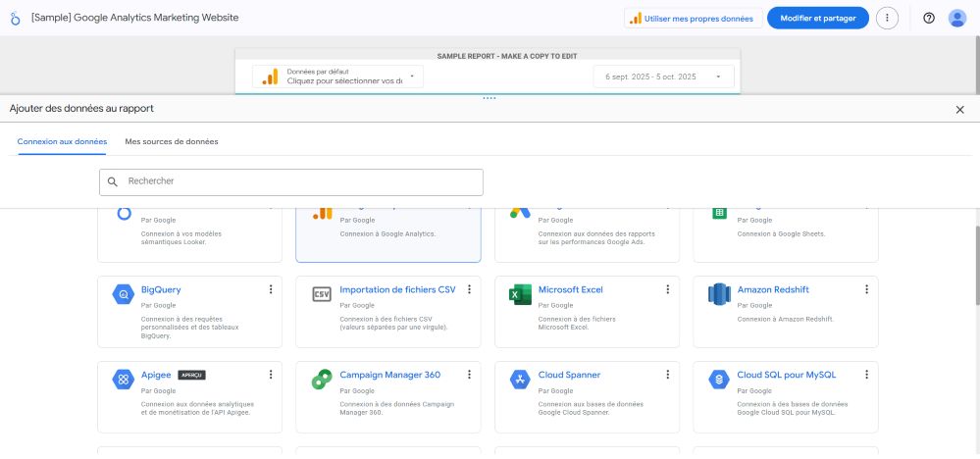Viewport: 980px width, 459px height.
Task: Click the BigQuery connector icon
Action: pos(123,293)
